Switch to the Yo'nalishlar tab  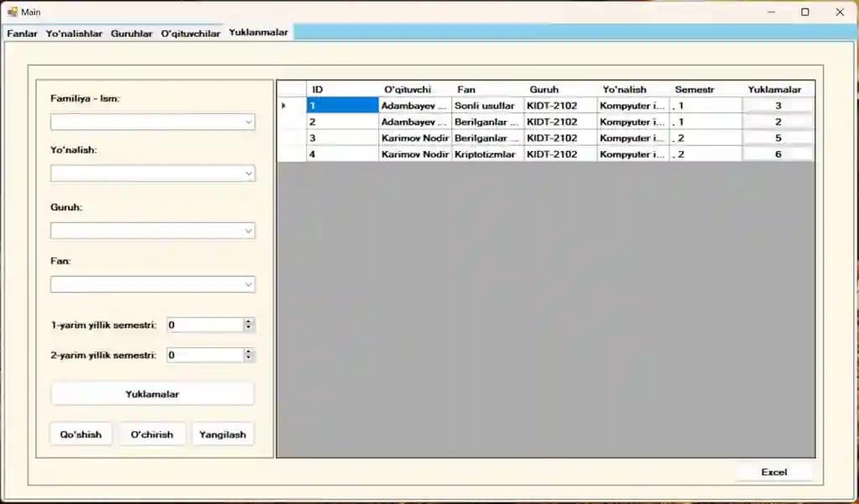pyautogui.click(x=74, y=34)
